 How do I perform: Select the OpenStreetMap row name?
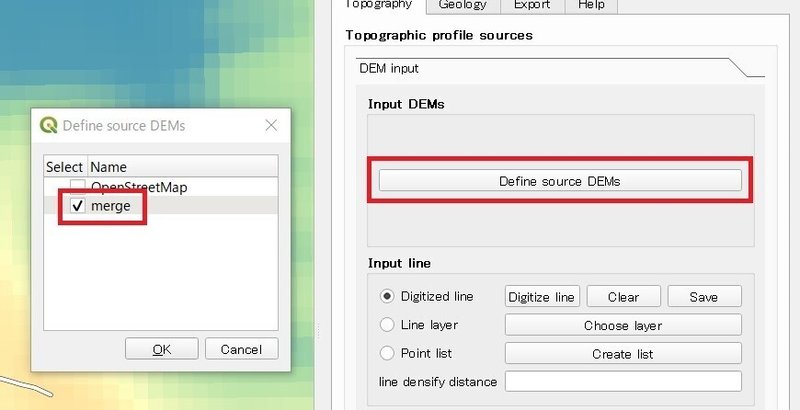click(139, 187)
